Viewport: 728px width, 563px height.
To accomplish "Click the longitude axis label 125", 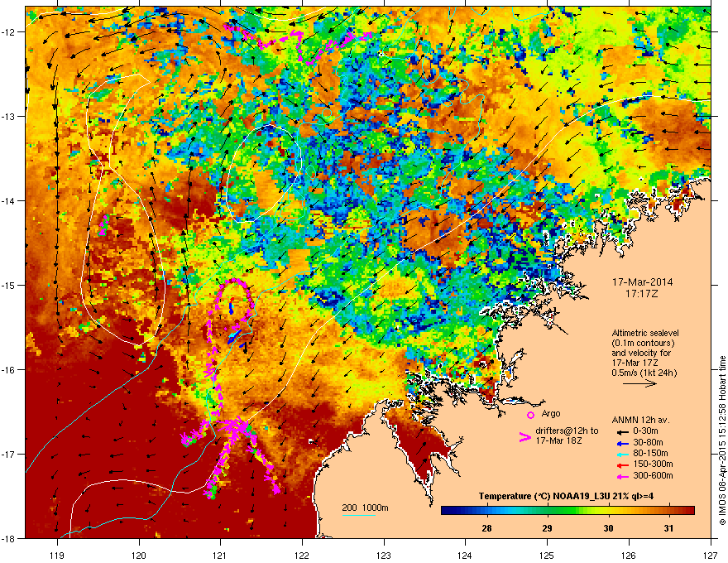I will [x=547, y=555].
